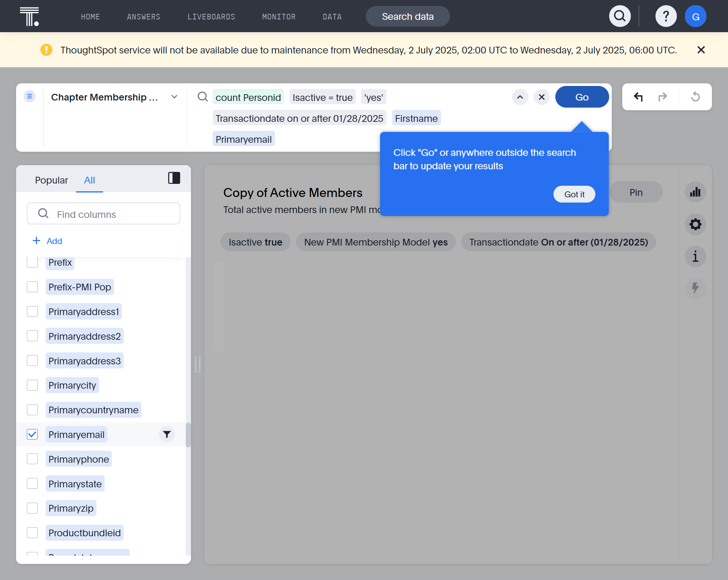Click the undo arrow icon
This screenshot has height=580, width=728.
(638, 97)
